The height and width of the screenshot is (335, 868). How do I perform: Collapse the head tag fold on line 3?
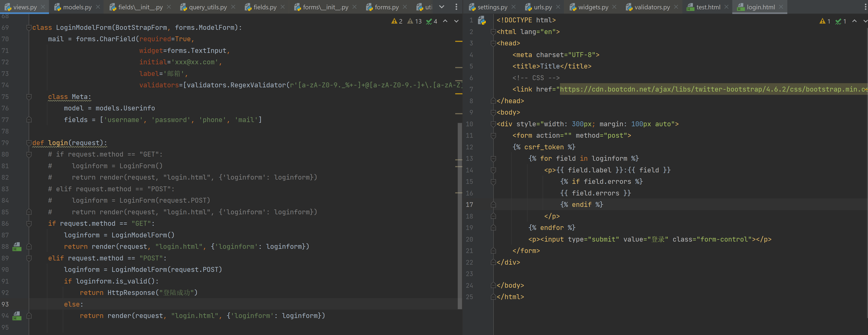point(493,43)
